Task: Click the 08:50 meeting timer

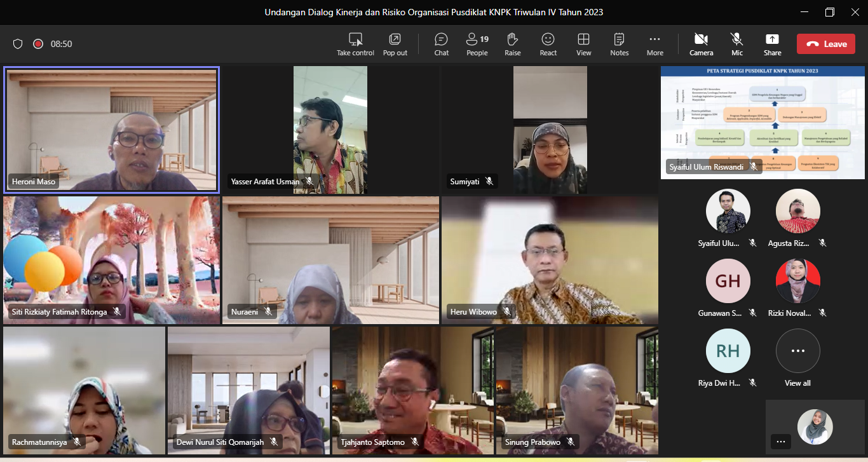Action: [62, 44]
